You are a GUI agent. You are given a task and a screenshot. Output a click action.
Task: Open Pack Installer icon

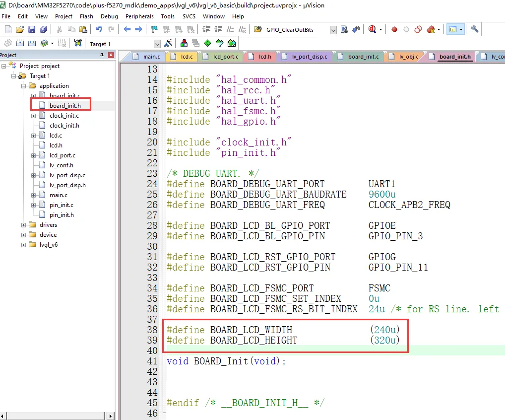[x=232, y=43]
